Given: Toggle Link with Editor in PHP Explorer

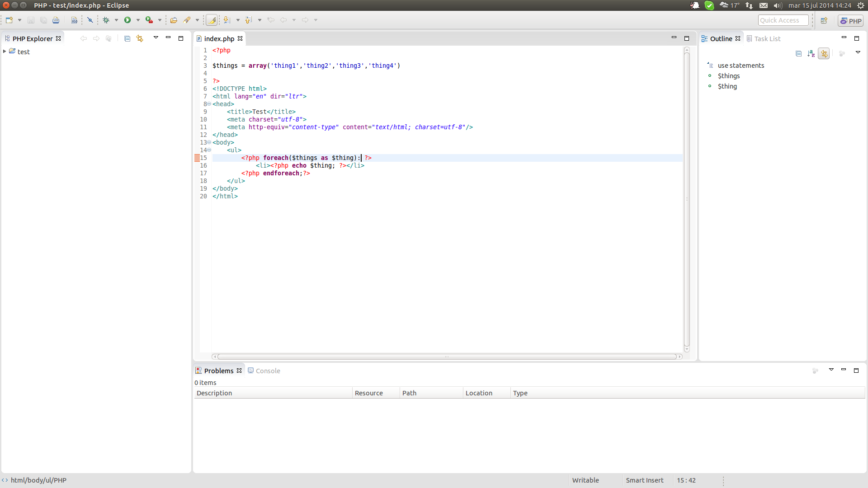Looking at the screenshot, I should pos(140,39).
